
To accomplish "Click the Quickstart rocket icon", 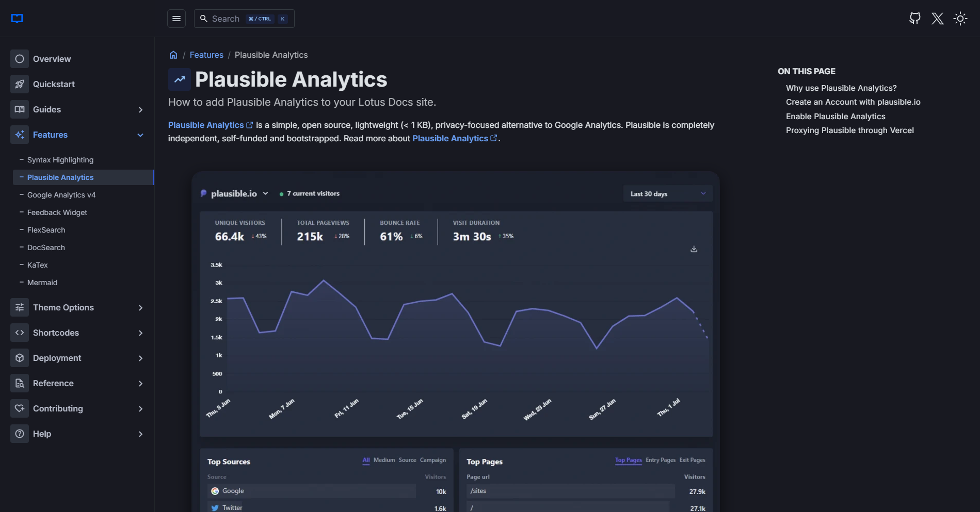I will click(x=20, y=84).
